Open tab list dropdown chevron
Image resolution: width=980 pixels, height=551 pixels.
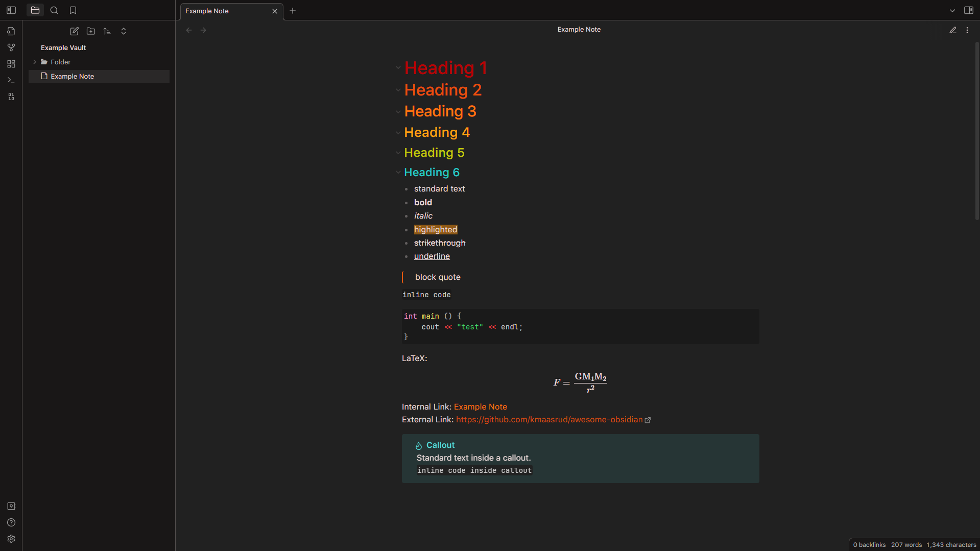[952, 10]
